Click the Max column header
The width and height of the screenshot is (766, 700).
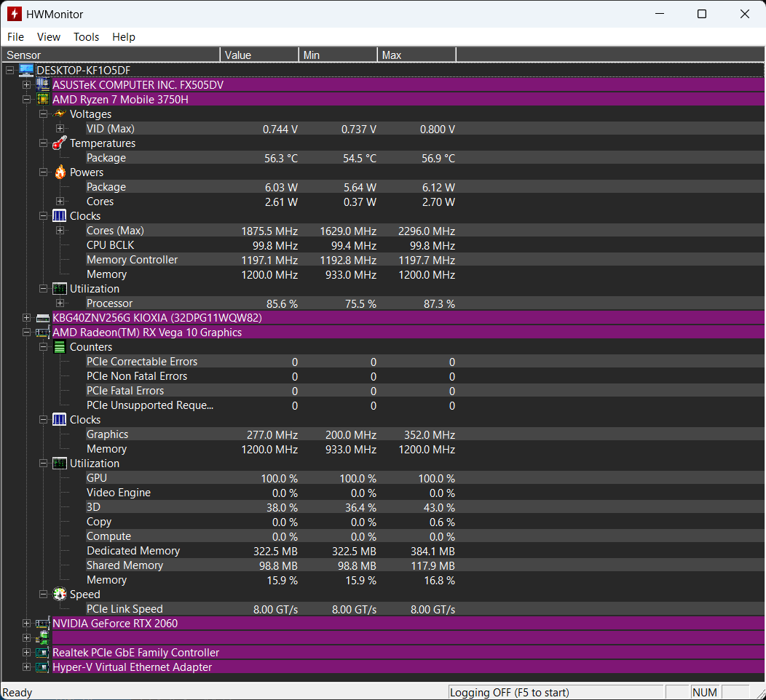[x=416, y=55]
